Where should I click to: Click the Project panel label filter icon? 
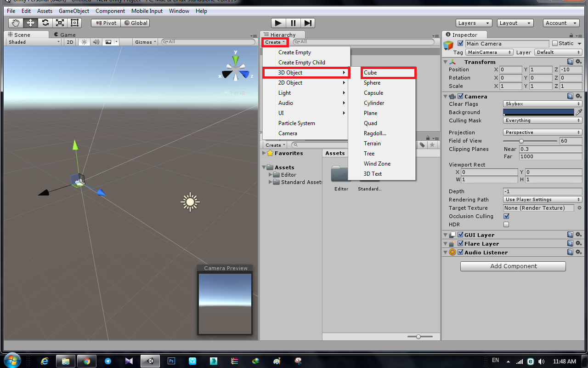coord(422,145)
